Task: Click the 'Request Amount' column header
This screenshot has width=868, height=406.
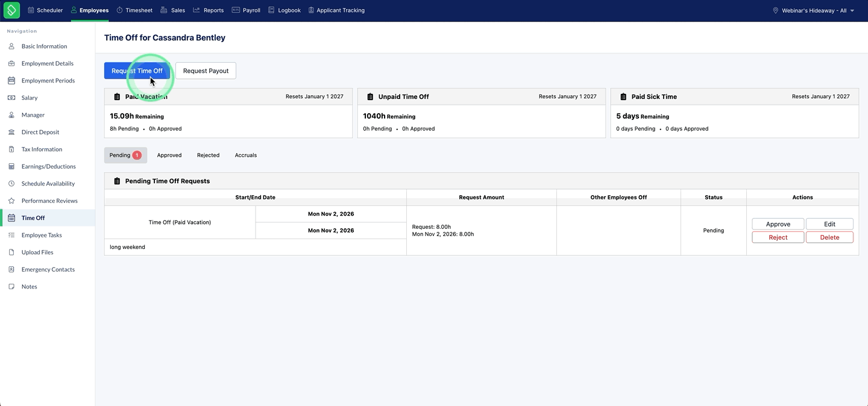Action: coord(481,198)
